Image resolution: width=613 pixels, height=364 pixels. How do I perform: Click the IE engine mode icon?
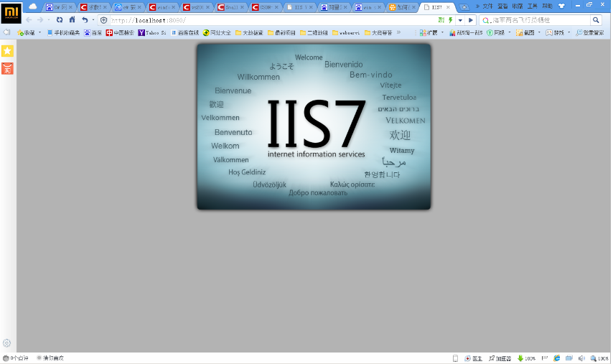point(557,358)
